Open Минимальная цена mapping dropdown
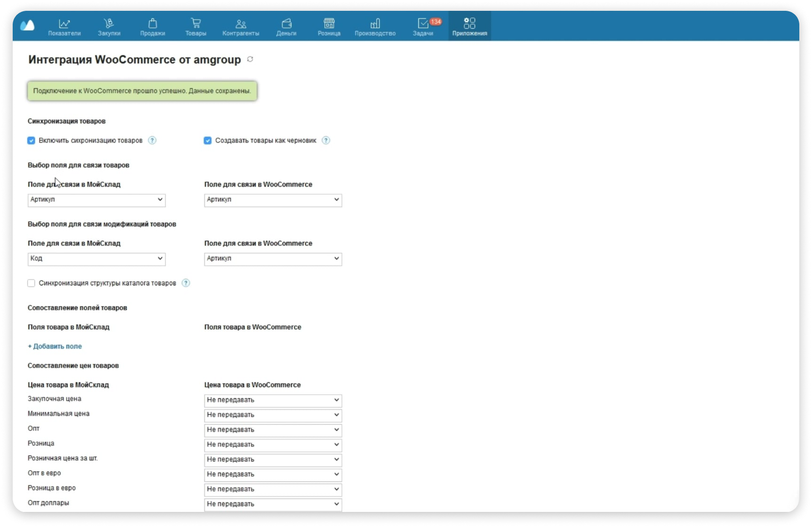 (x=273, y=415)
